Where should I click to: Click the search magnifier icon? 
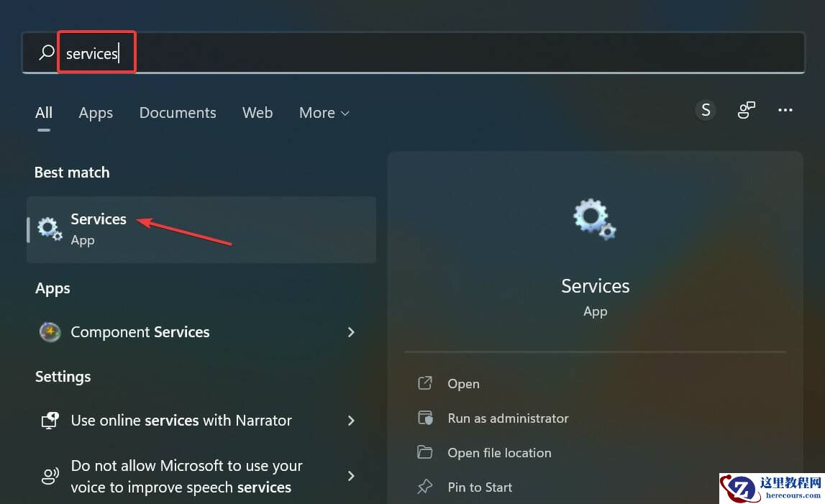[x=45, y=52]
